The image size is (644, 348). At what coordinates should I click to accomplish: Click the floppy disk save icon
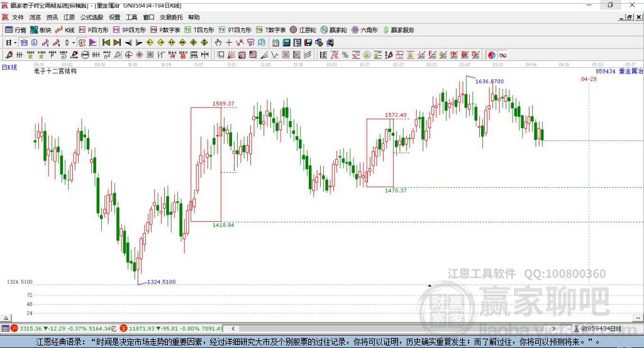tap(308, 42)
